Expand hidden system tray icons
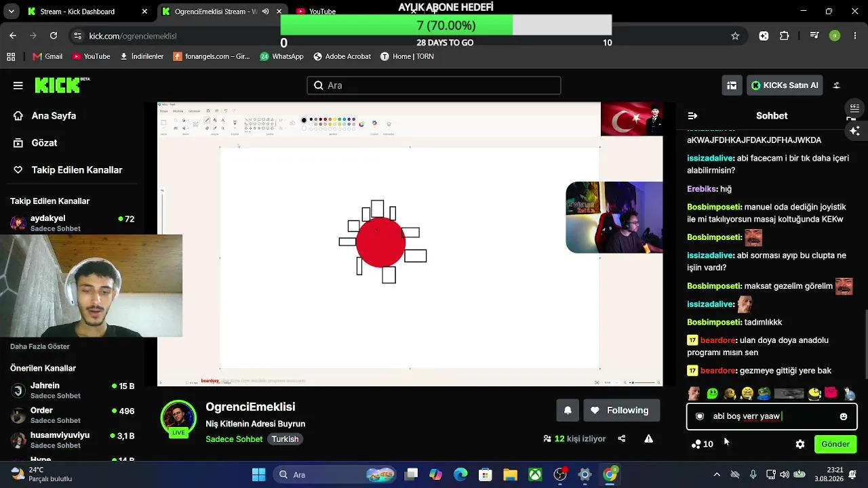This screenshot has width=868, height=488. pyautogui.click(x=717, y=474)
